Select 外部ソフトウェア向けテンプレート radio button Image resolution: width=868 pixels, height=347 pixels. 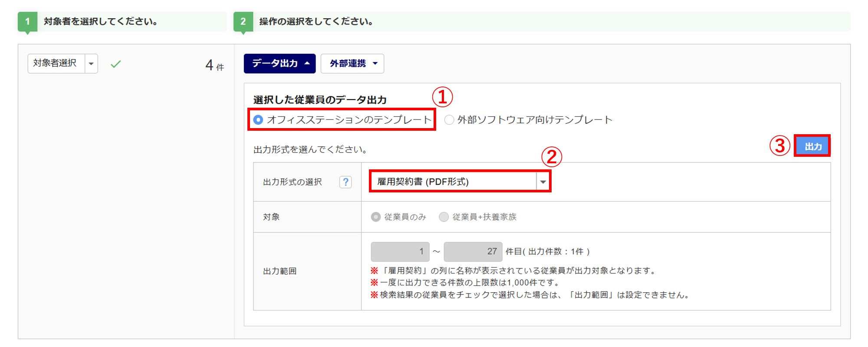click(x=449, y=120)
